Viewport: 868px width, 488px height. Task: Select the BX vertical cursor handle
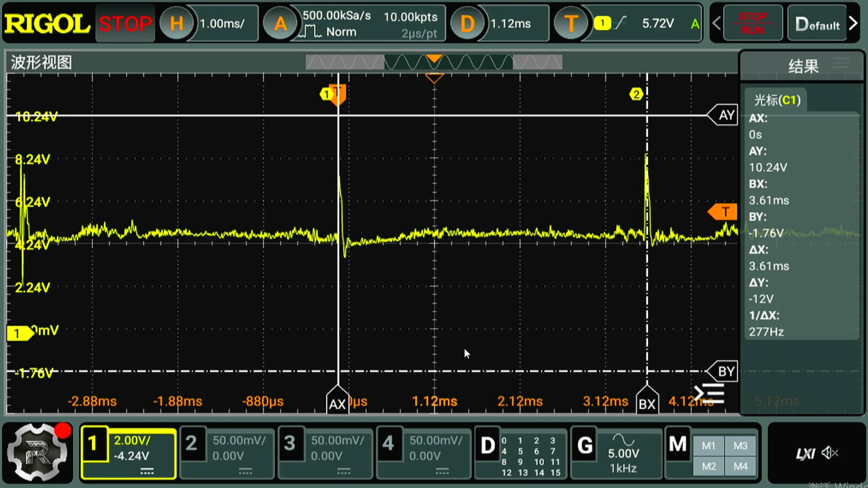647,400
